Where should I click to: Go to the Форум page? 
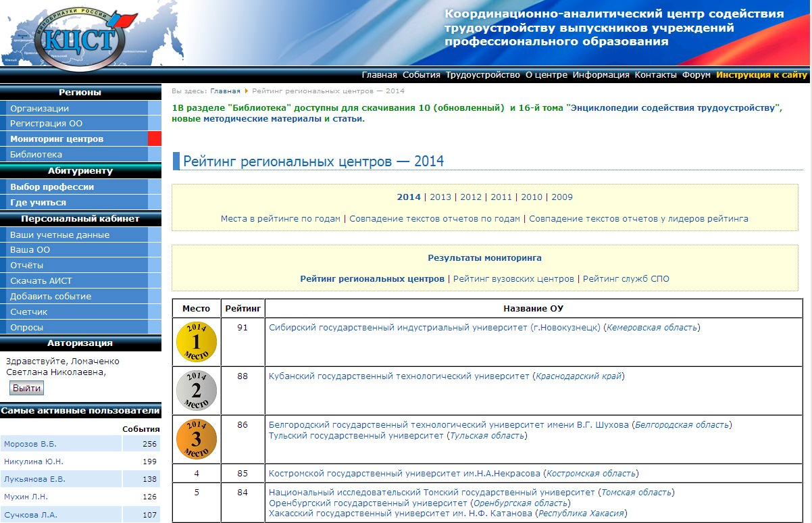tap(696, 75)
